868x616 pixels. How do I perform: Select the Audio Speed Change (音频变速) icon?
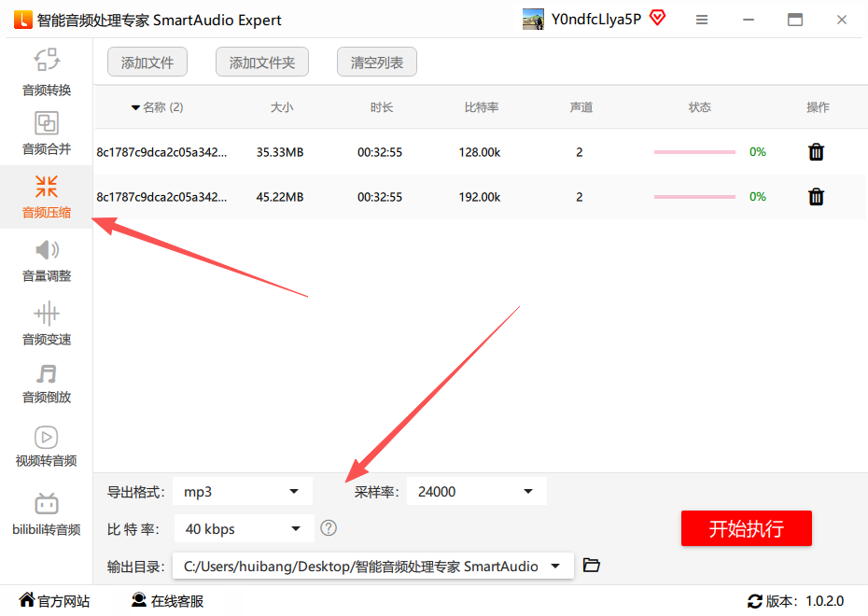click(47, 322)
